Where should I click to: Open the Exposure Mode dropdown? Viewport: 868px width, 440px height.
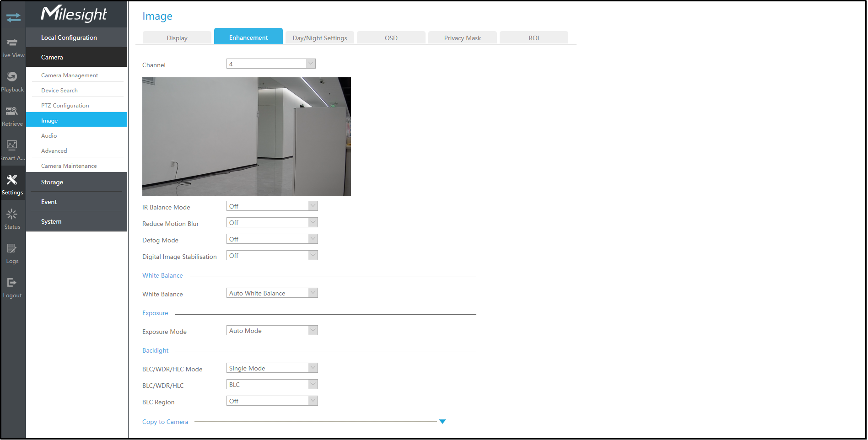(x=272, y=331)
